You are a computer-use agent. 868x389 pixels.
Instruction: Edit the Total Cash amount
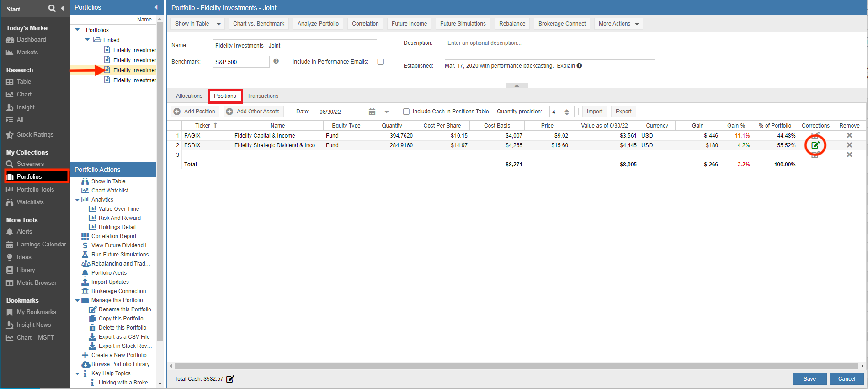[230, 379]
